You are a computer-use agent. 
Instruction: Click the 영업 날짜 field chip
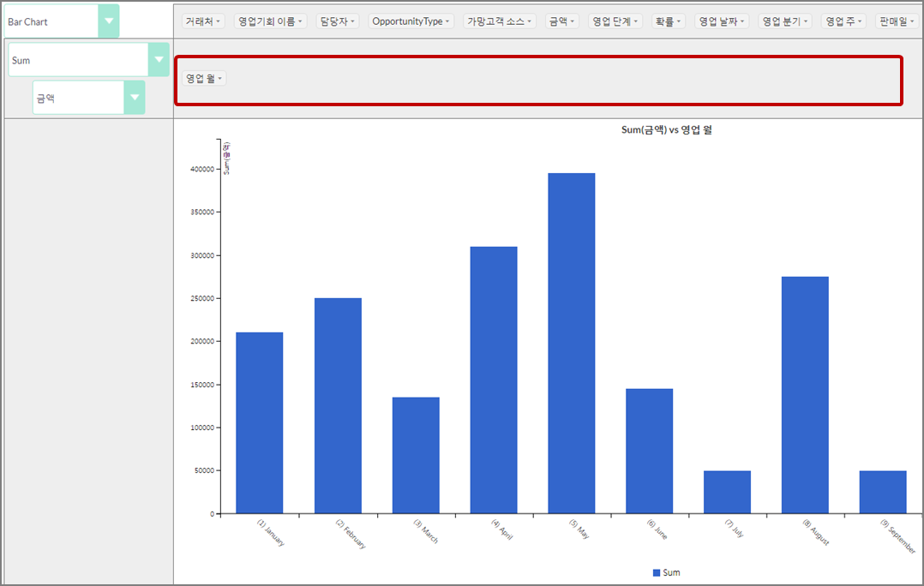(722, 21)
